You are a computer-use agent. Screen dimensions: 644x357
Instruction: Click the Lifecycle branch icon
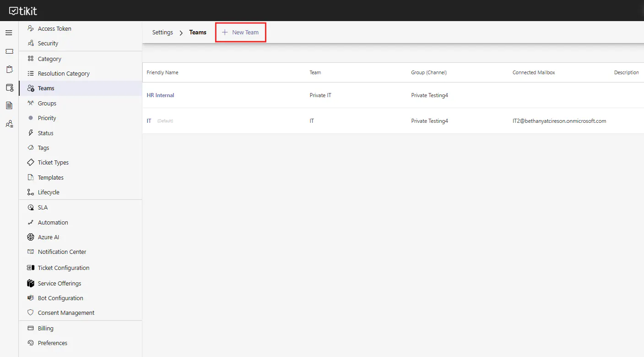point(31,192)
